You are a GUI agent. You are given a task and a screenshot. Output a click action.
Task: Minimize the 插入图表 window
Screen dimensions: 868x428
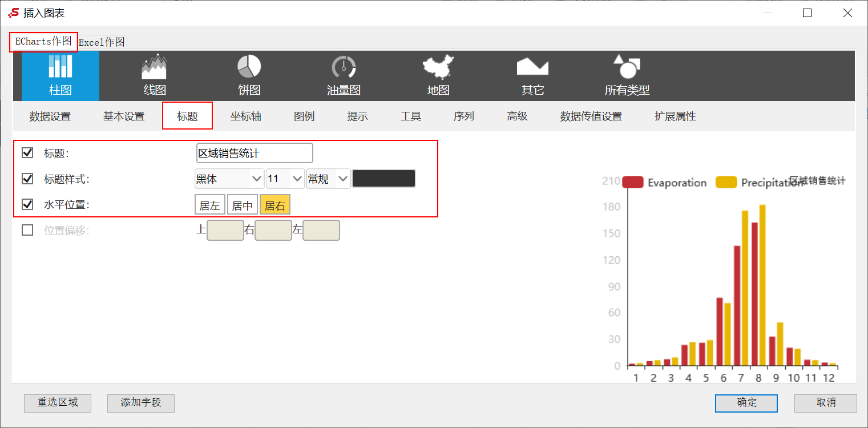click(768, 13)
